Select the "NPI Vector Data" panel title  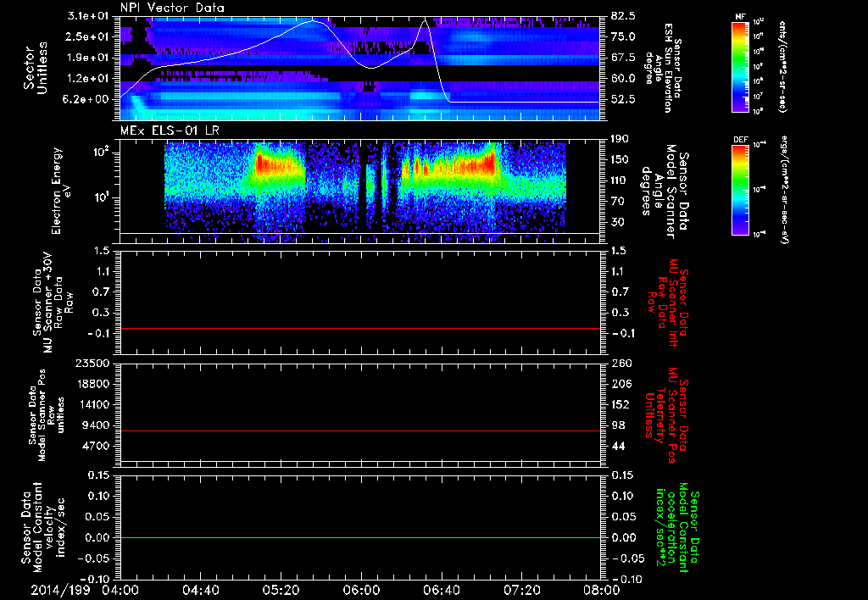click(x=173, y=8)
